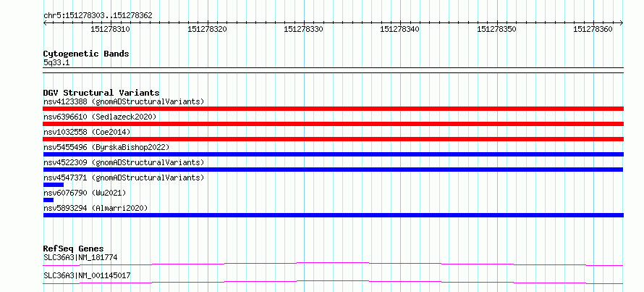Viewport: 644px width, 292px height.
Task: Open the nsv4522309 (gnomADStructuralVariants) label
Action: [124, 162]
